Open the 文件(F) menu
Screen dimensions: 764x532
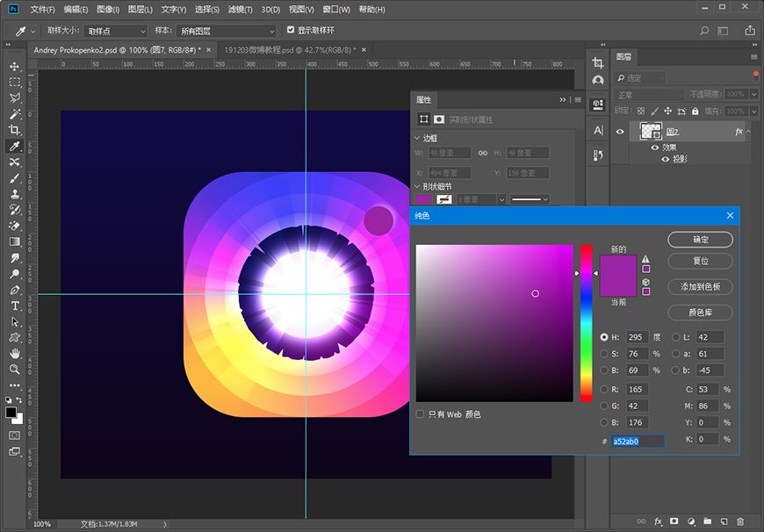42,10
